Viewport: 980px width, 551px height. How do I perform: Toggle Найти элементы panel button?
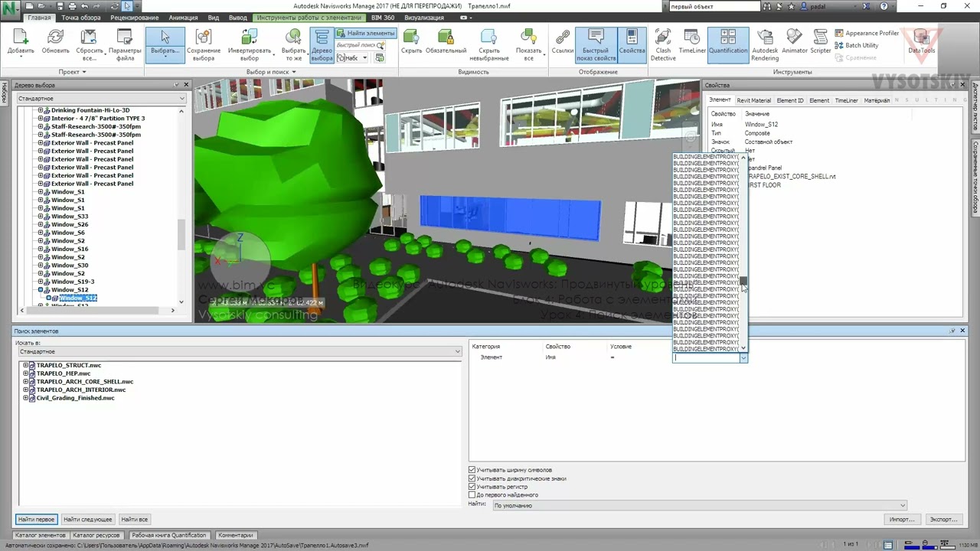pos(365,33)
